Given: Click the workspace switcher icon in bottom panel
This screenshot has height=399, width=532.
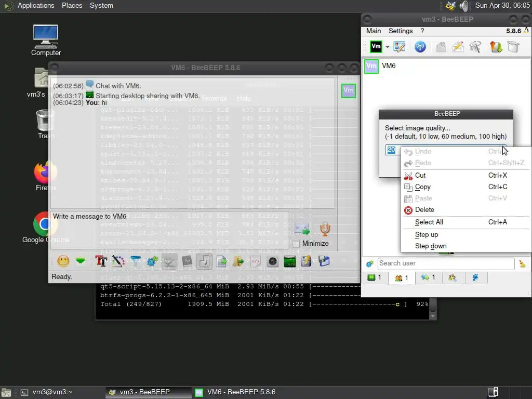Looking at the screenshot, I should click(493, 392).
